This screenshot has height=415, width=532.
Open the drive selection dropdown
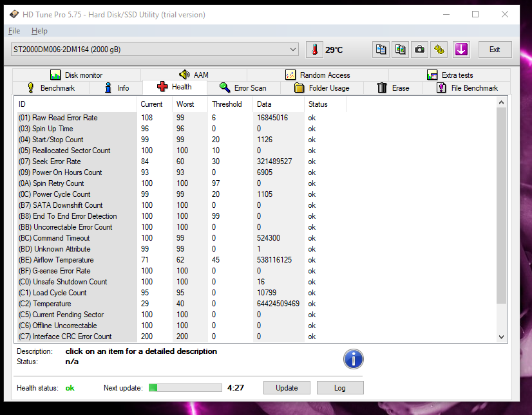[x=155, y=50]
